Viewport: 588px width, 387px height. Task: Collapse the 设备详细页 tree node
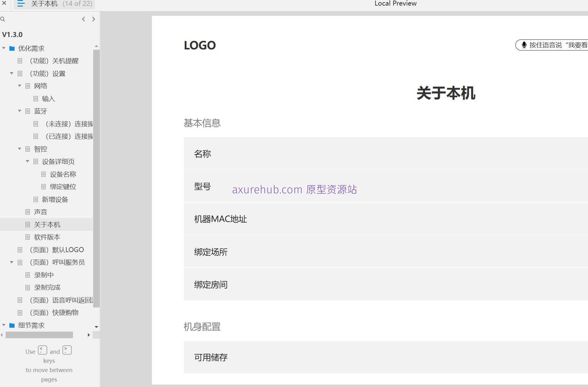(27, 161)
